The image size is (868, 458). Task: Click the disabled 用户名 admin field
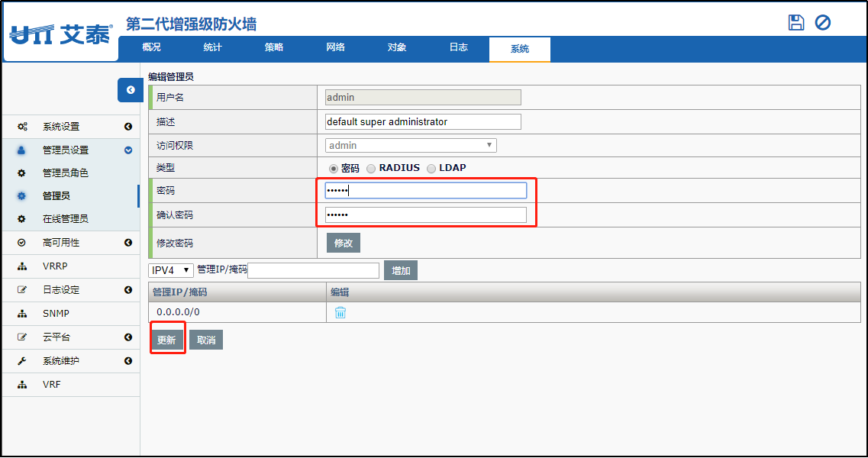pyautogui.click(x=423, y=98)
